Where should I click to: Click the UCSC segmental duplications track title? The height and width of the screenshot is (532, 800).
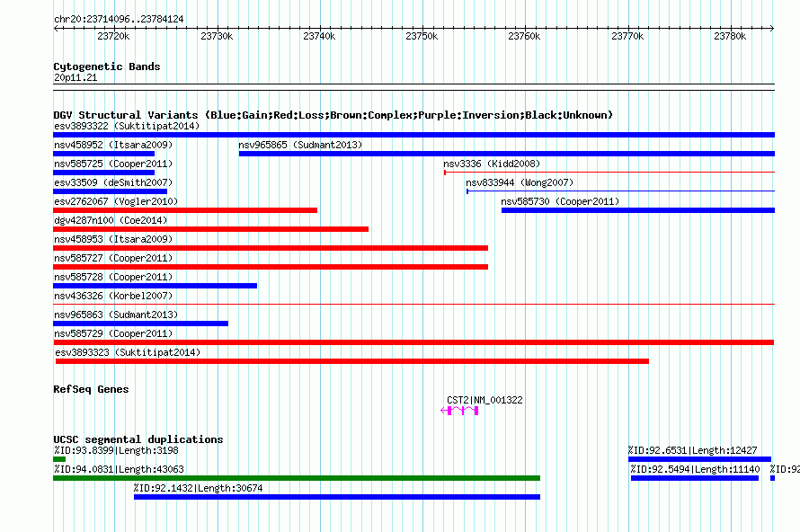pyautogui.click(x=138, y=439)
